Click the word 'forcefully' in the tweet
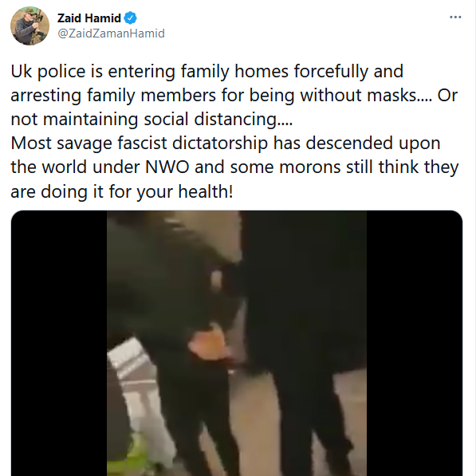The height and width of the screenshot is (476, 476). click(331, 72)
